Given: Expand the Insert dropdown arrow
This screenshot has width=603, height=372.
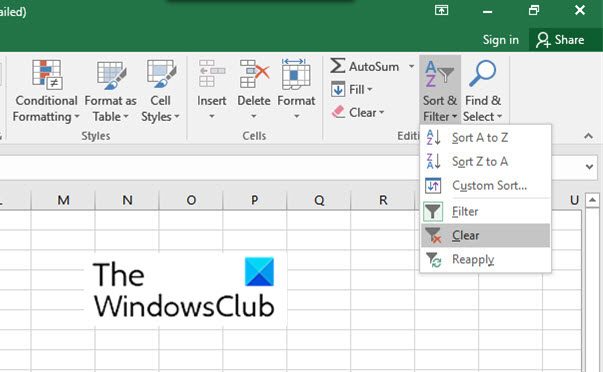Looking at the screenshot, I should pyautogui.click(x=212, y=116).
